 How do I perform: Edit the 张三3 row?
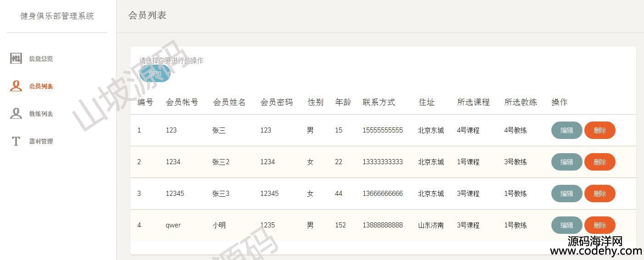(x=566, y=194)
